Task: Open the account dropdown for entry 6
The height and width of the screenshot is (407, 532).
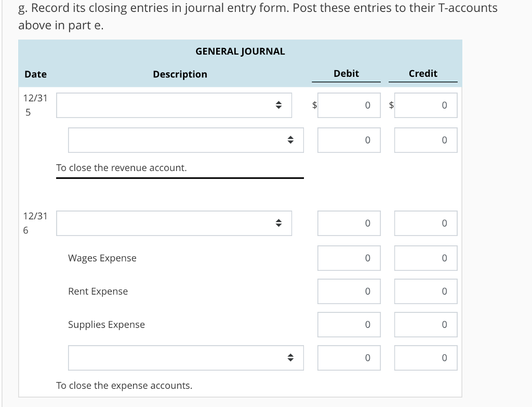Action: (174, 224)
